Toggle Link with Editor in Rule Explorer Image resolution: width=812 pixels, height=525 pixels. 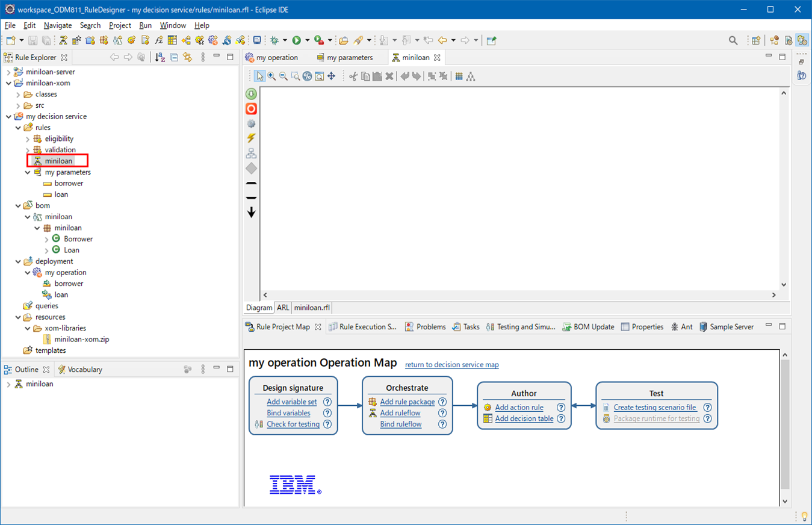pyautogui.click(x=187, y=57)
